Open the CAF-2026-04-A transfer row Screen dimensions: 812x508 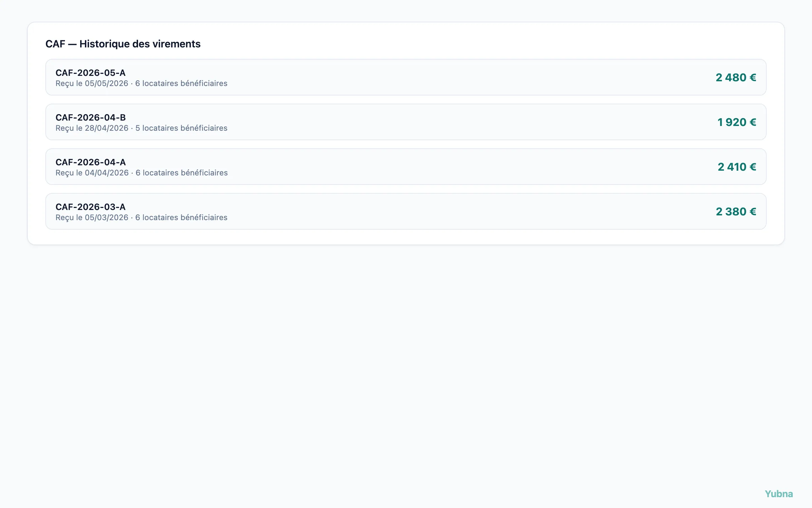(406, 167)
